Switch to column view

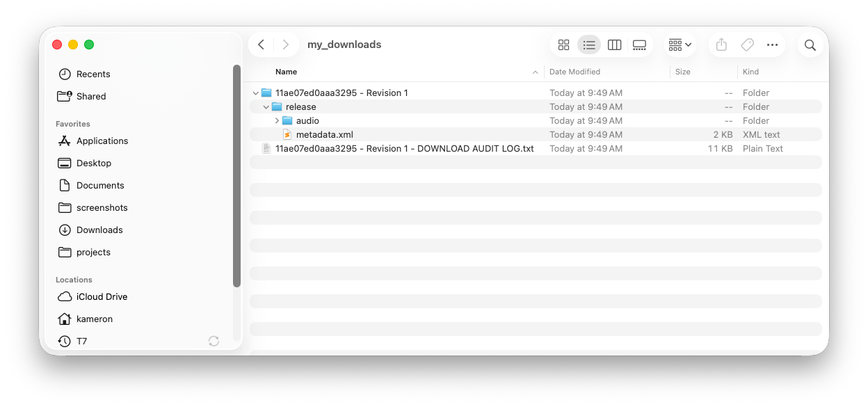614,45
